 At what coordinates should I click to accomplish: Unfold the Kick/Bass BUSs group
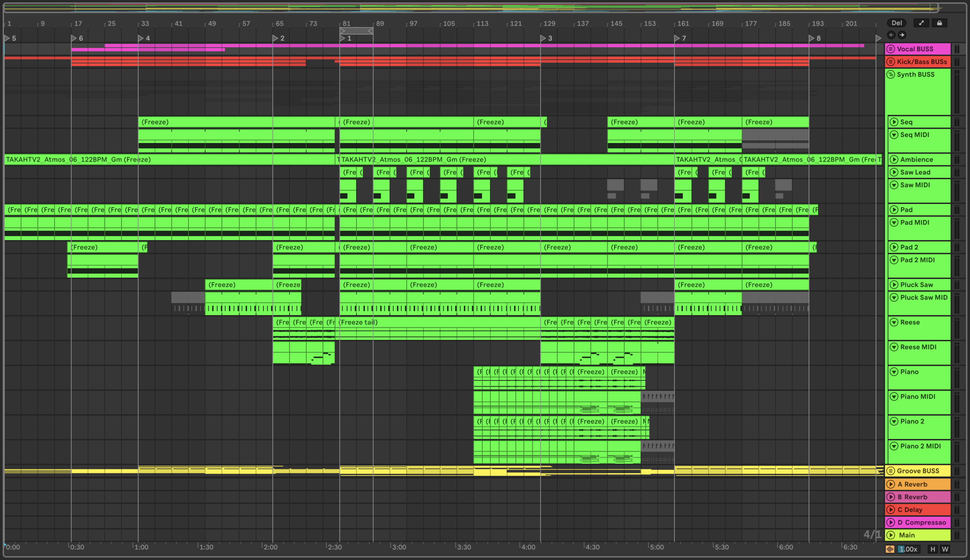(891, 62)
